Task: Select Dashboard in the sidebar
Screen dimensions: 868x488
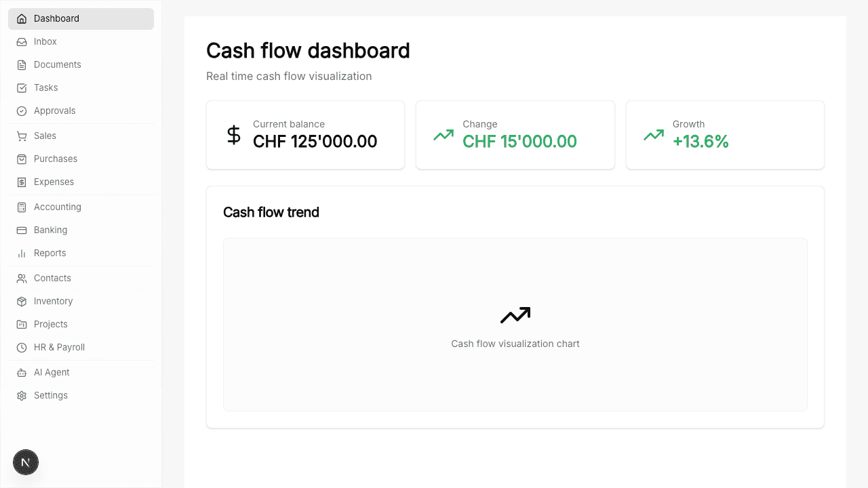Action: pos(56,18)
